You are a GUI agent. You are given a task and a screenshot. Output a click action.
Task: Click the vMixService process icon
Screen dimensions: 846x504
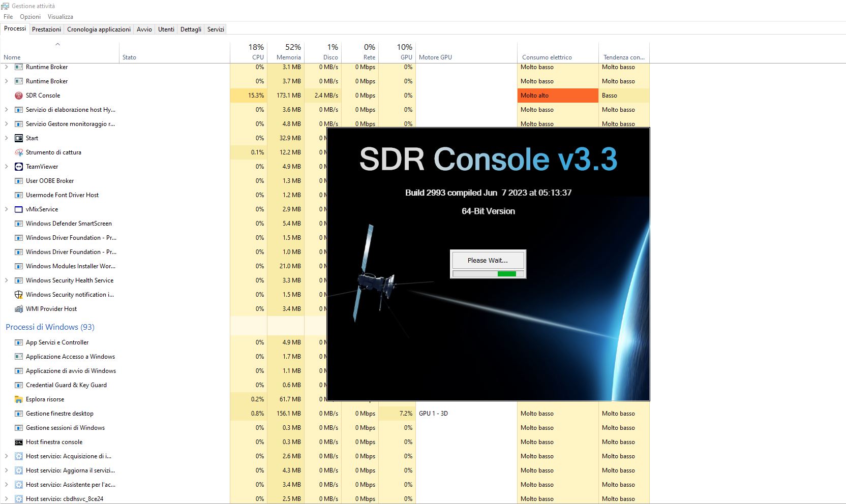[x=19, y=209]
